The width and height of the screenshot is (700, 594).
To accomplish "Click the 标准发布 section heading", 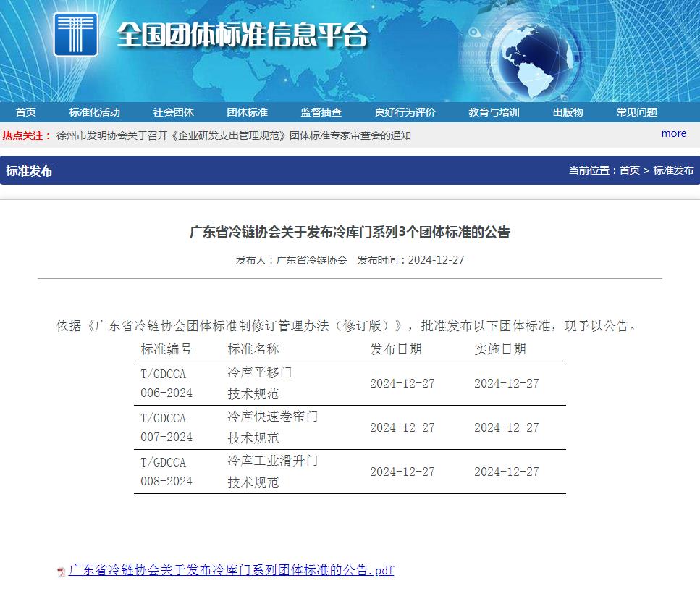I will [x=29, y=171].
